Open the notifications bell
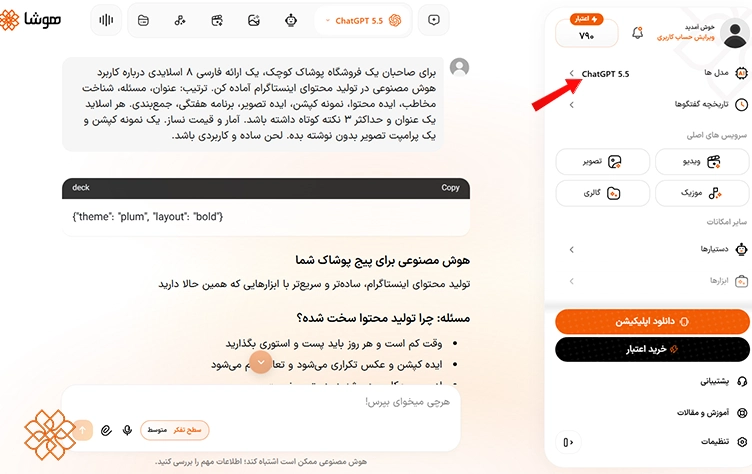The width and height of the screenshot is (752, 474). pyautogui.click(x=637, y=33)
